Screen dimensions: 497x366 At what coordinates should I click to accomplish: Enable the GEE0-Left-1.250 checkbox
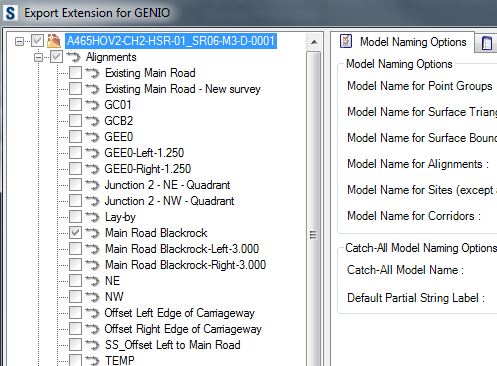tap(75, 153)
